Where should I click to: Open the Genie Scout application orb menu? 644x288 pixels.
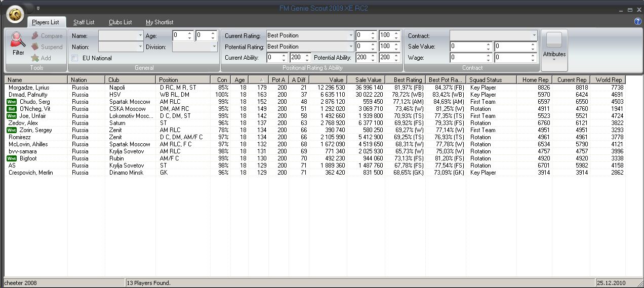tap(16, 15)
